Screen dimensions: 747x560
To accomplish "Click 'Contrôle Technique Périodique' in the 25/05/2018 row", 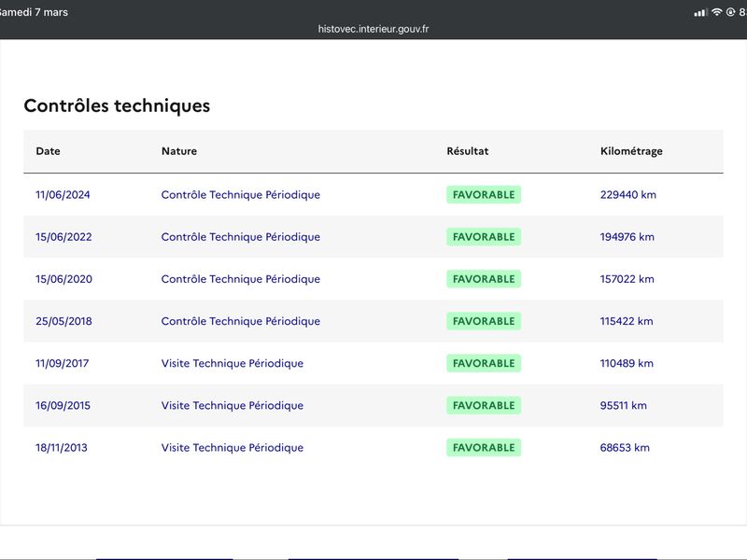I will [240, 321].
